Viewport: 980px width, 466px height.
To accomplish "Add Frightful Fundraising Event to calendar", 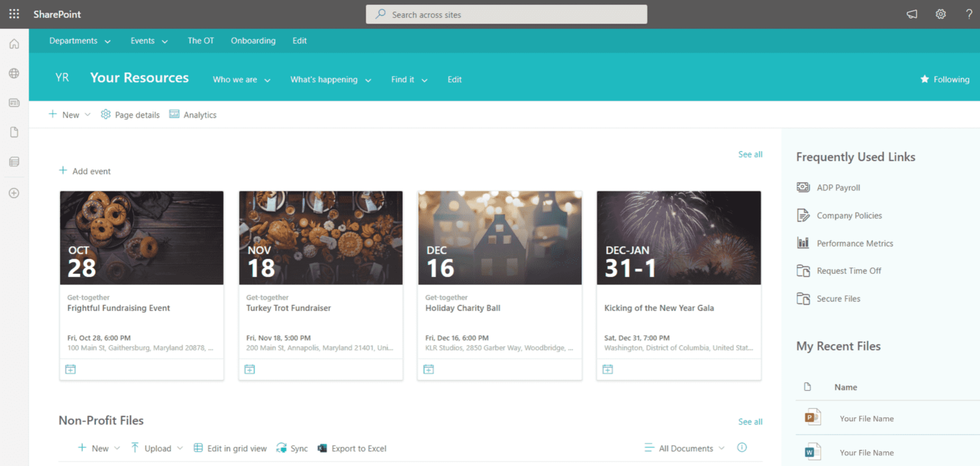I will click(70, 369).
